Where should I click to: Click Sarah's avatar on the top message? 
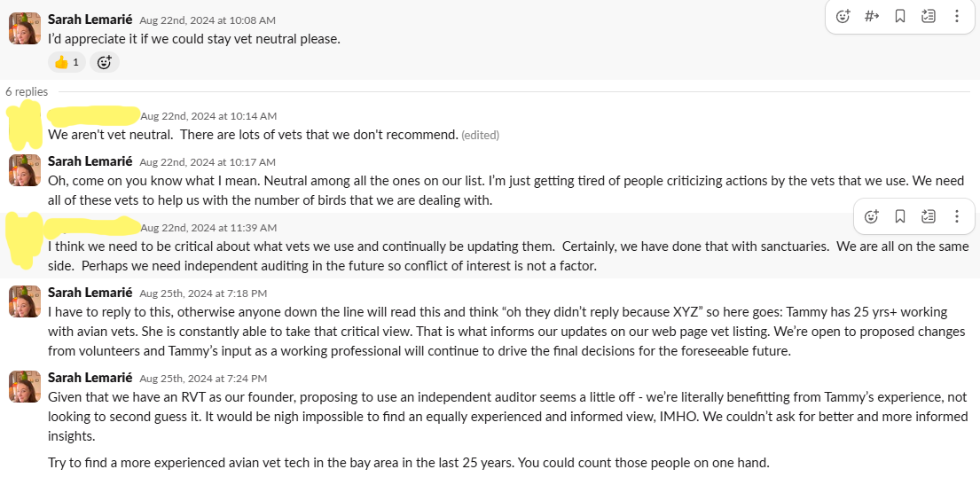click(x=25, y=28)
